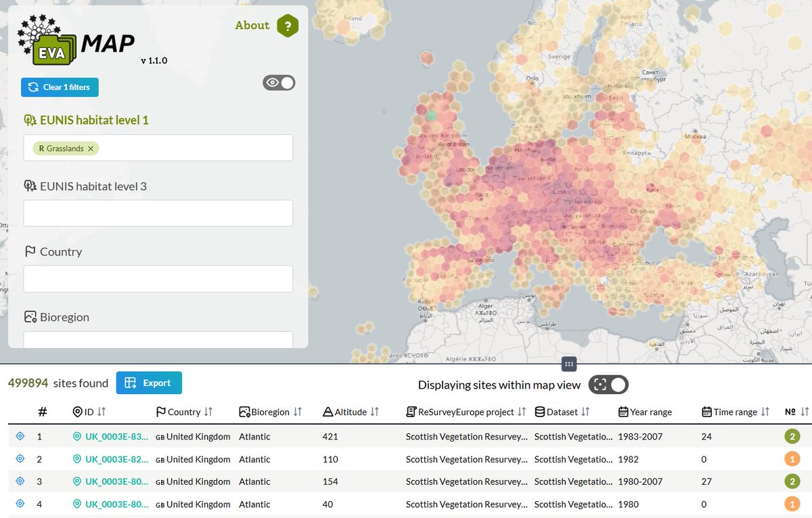Open the About help question mark icon
812x518 pixels.
[287, 25]
